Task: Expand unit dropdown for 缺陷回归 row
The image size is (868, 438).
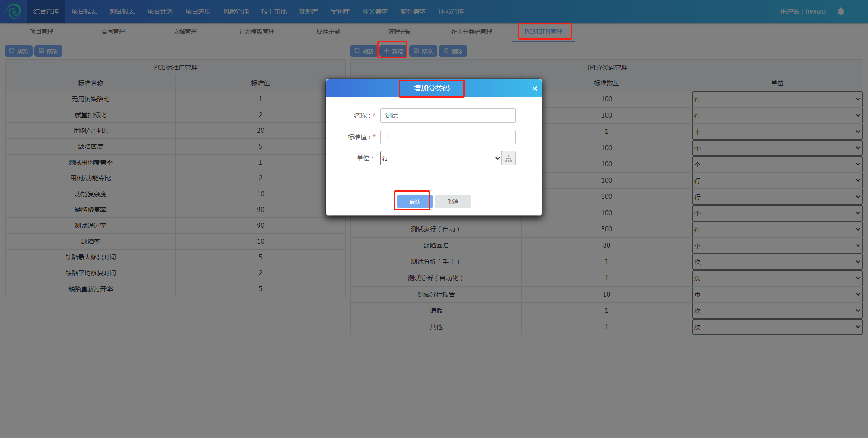Action: coord(777,245)
